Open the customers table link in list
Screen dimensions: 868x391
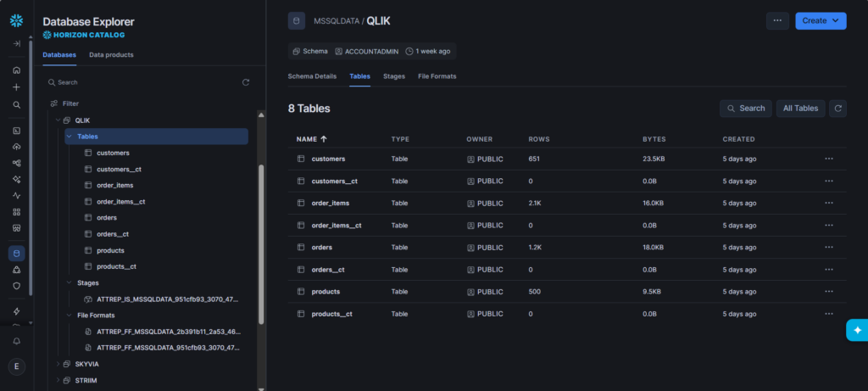(x=328, y=159)
